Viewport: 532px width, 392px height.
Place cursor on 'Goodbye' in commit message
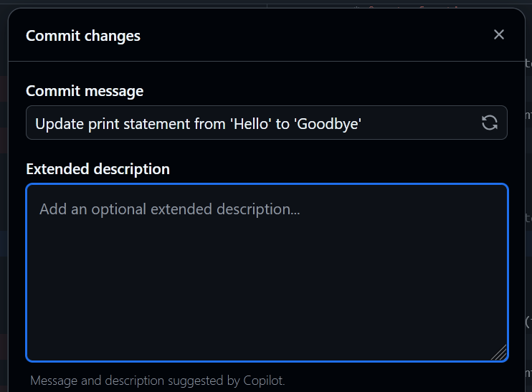328,123
